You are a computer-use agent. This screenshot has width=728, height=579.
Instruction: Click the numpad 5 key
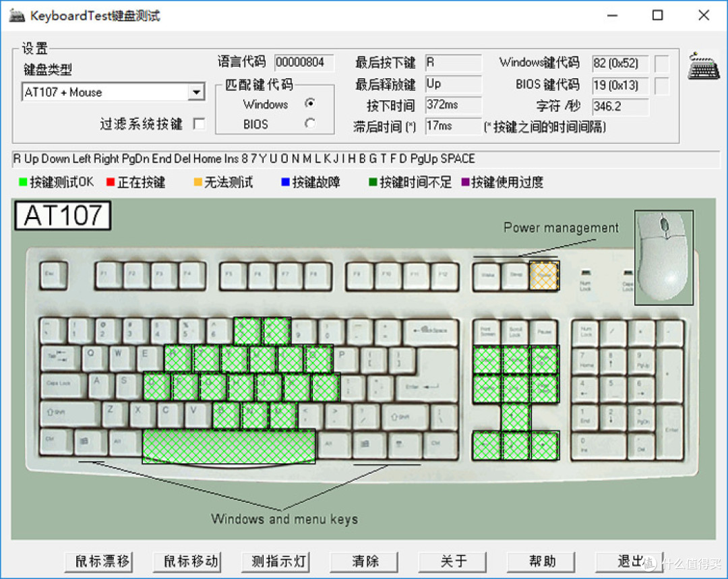[x=614, y=388]
